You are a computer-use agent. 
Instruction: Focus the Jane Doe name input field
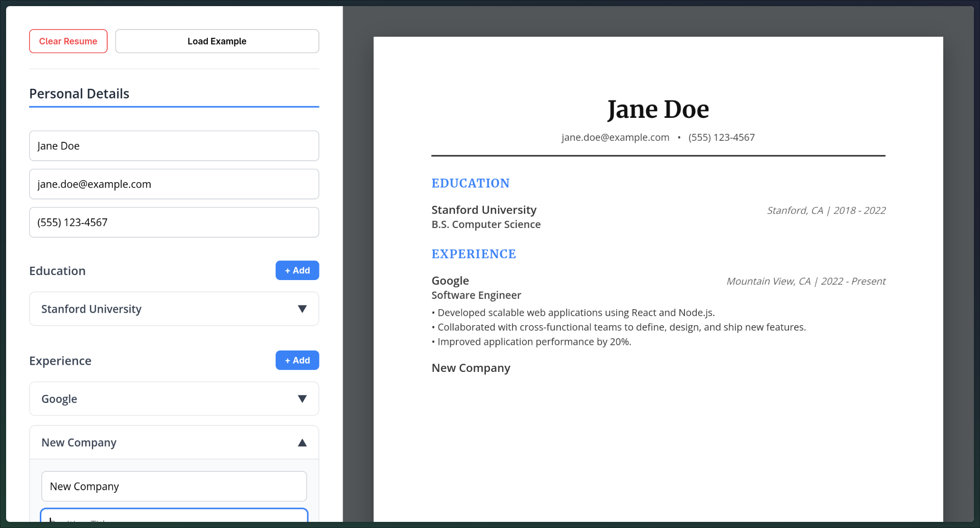click(174, 146)
